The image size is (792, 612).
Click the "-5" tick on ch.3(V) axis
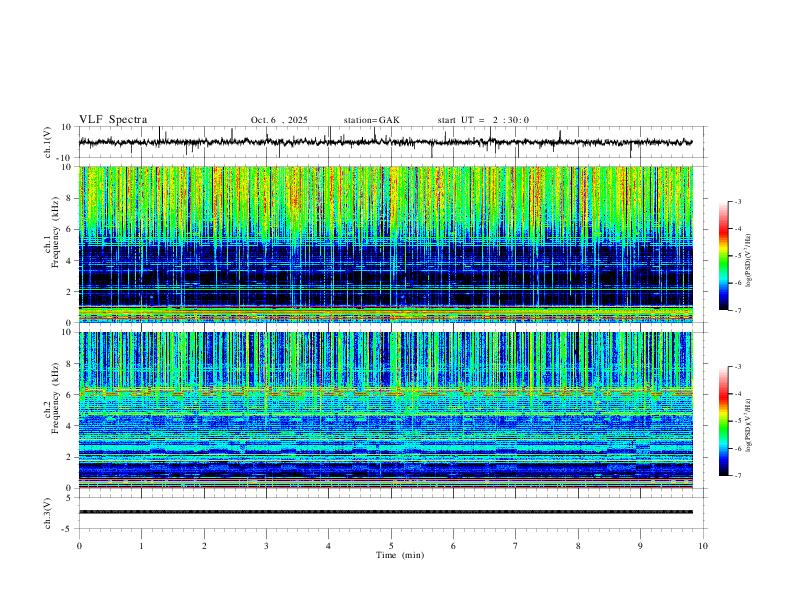[68, 529]
